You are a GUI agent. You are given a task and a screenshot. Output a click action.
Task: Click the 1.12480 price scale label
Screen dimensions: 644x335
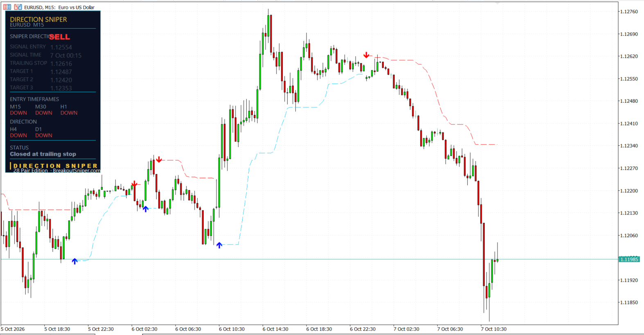[629, 101]
